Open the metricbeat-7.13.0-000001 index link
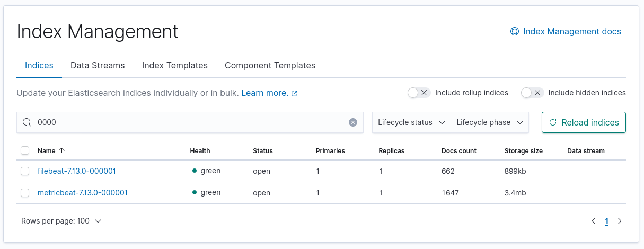 click(83, 193)
